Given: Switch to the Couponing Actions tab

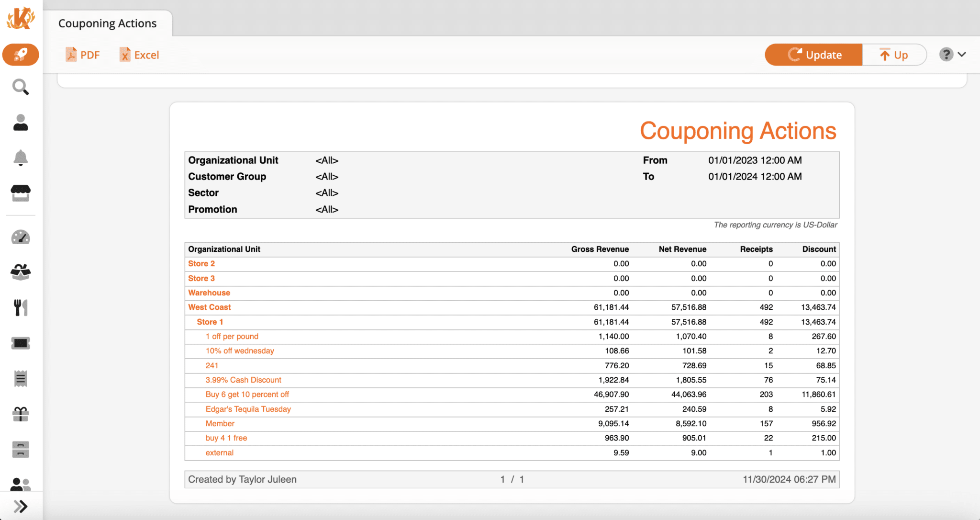Looking at the screenshot, I should (107, 23).
